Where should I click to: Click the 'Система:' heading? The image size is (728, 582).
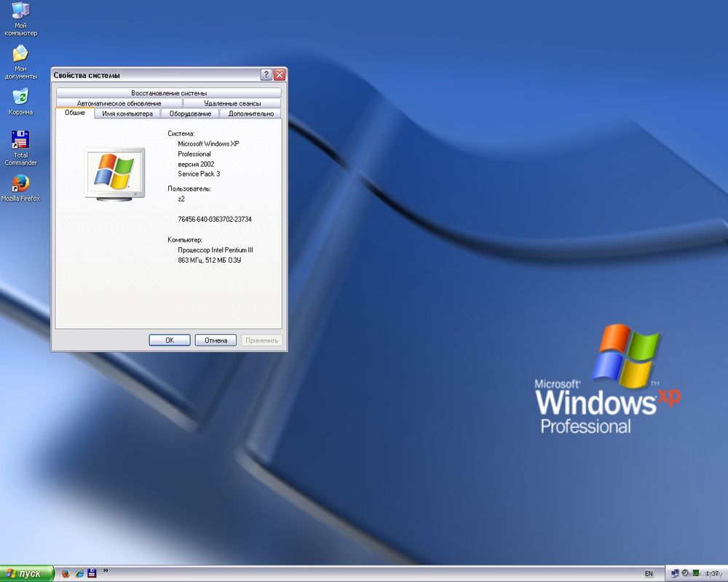point(181,134)
